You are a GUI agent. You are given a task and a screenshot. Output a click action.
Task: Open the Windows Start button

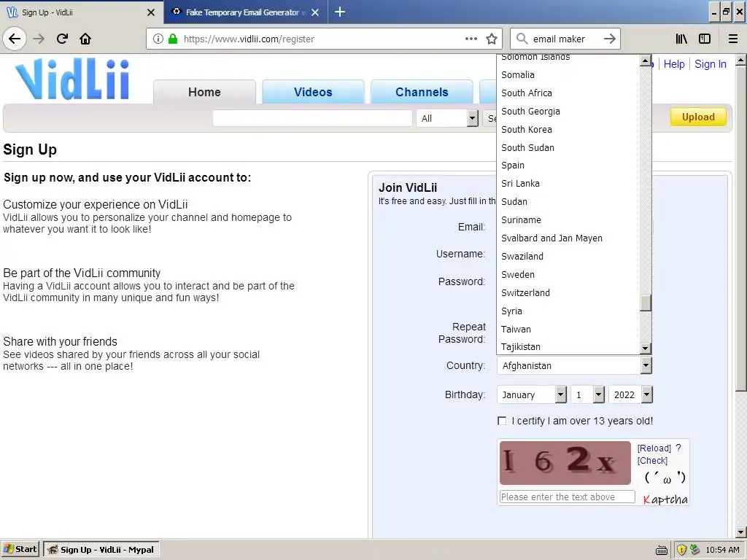[20, 550]
